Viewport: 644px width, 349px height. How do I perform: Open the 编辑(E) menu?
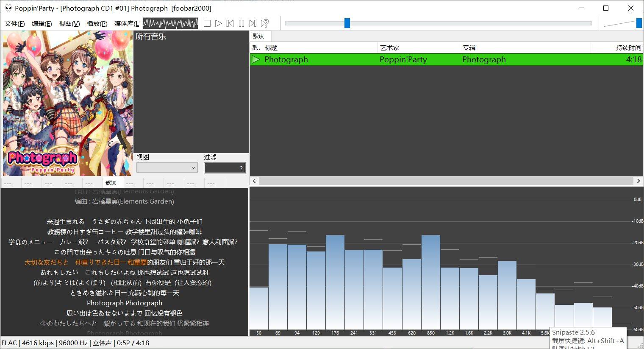click(x=42, y=24)
